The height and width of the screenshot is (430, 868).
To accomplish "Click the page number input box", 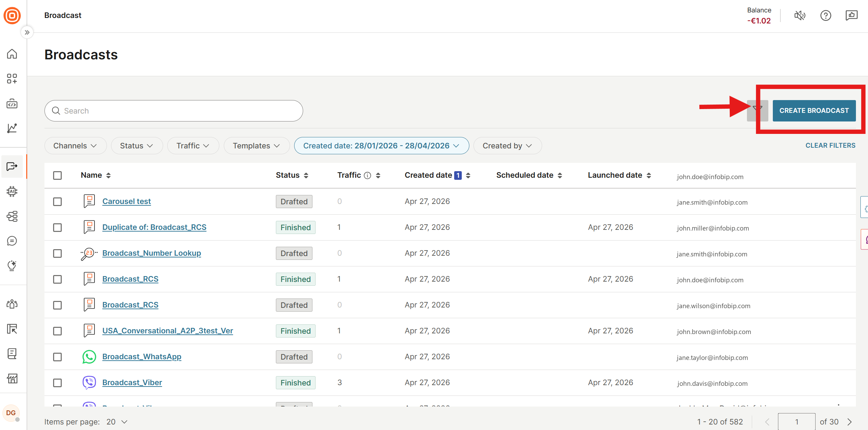I will coord(797,422).
